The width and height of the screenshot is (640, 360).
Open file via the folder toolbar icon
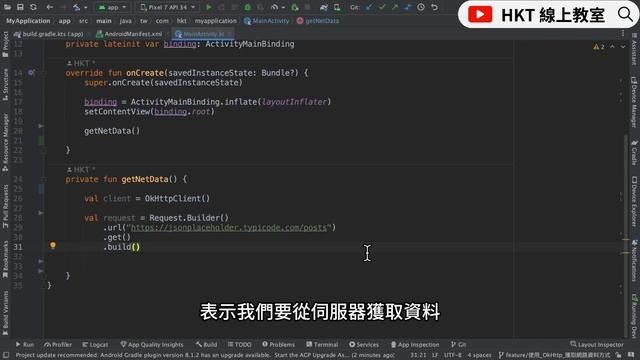7,7
